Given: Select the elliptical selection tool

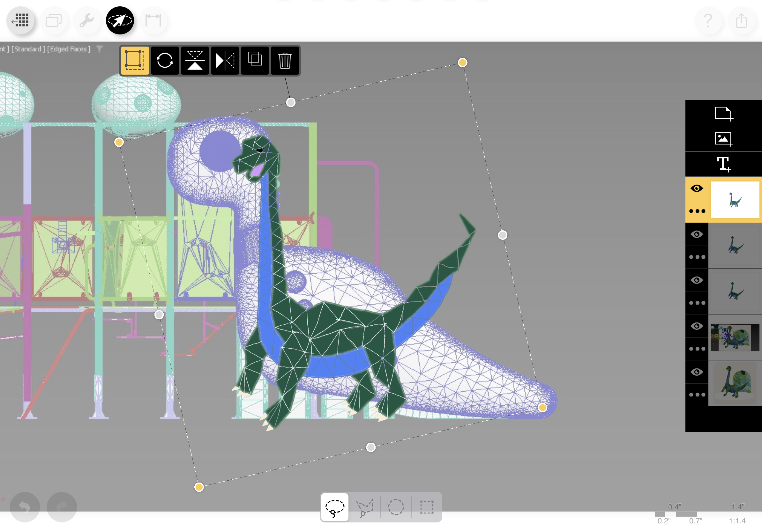Looking at the screenshot, I should coord(396,507).
